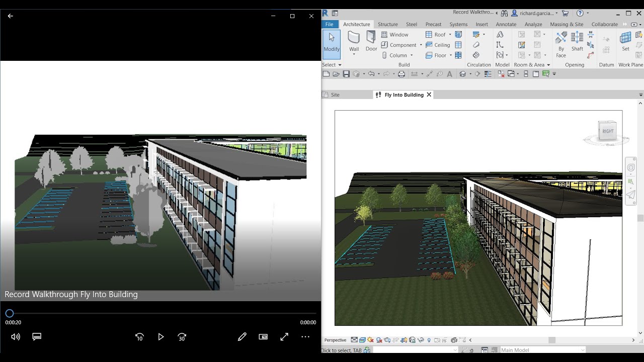This screenshot has height=362, width=644.
Task: Switch to the Structure ribbon tab
Action: 388,24
